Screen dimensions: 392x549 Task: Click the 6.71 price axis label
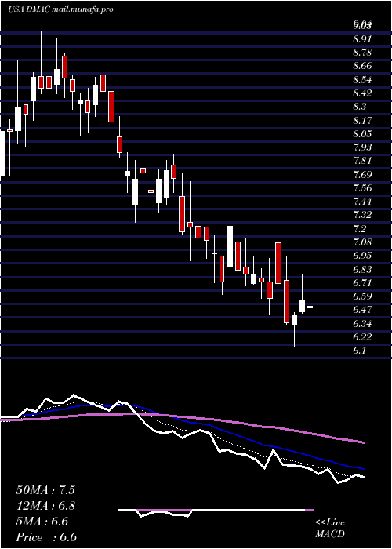pos(362,282)
